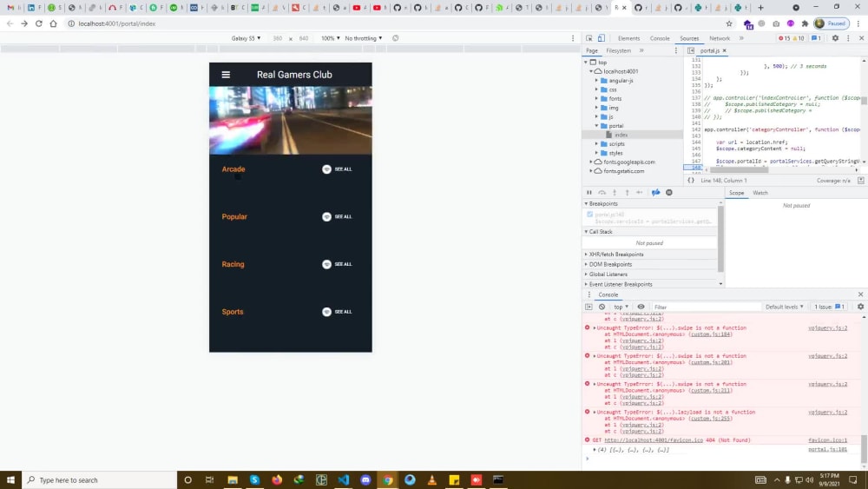The width and height of the screenshot is (868, 489).
Task: Expand Event Listener Breakpoints section
Action: coord(620,285)
